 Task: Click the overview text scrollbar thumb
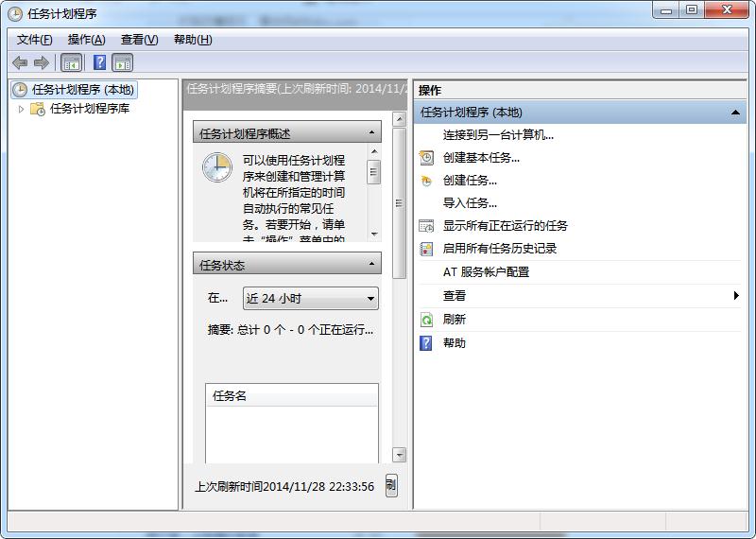tap(374, 173)
